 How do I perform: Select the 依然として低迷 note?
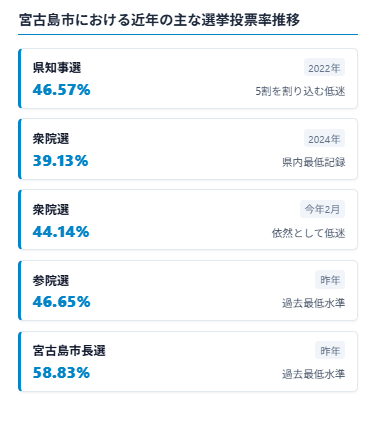click(308, 233)
